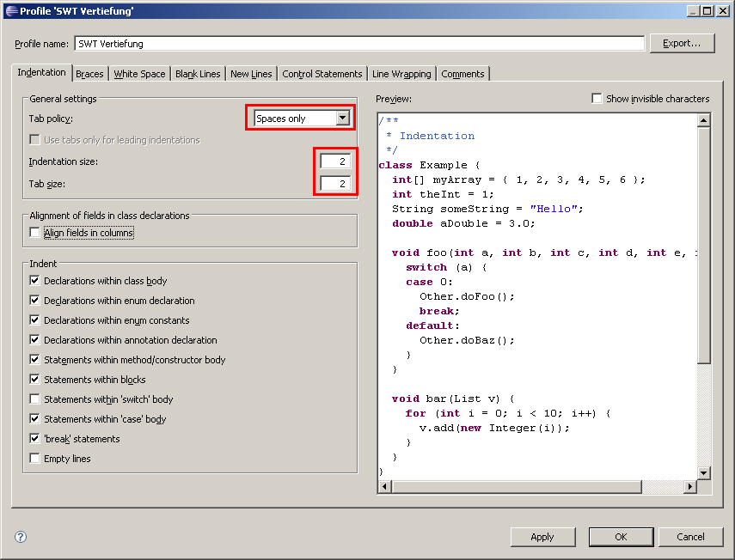Click the Cancel button
The image size is (735, 560).
coord(690,537)
